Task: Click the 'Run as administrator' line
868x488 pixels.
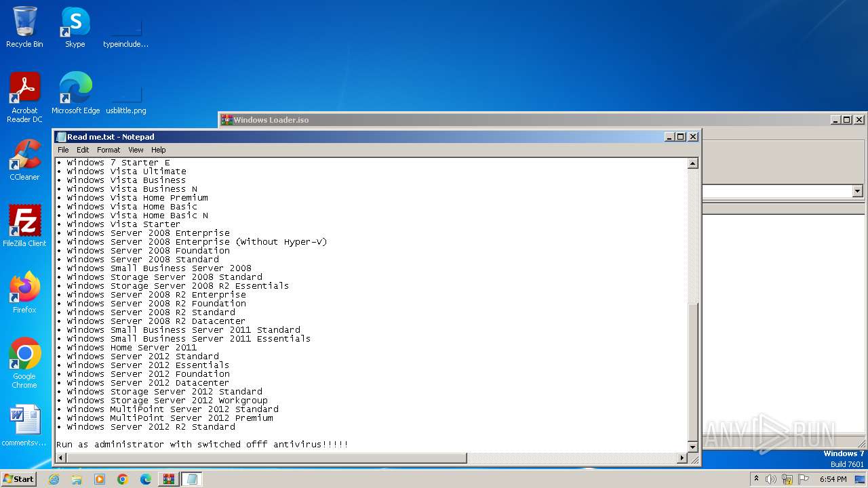Action: coord(202,445)
